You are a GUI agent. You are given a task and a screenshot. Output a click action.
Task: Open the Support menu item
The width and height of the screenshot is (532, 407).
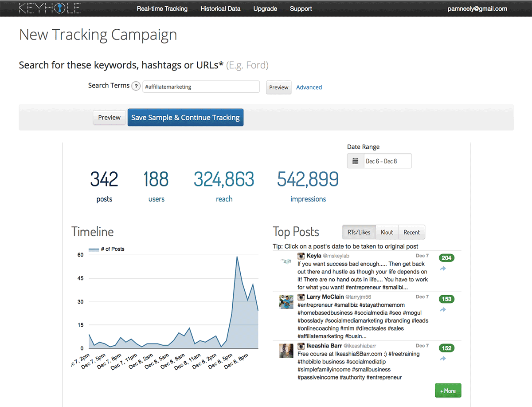(301, 8)
